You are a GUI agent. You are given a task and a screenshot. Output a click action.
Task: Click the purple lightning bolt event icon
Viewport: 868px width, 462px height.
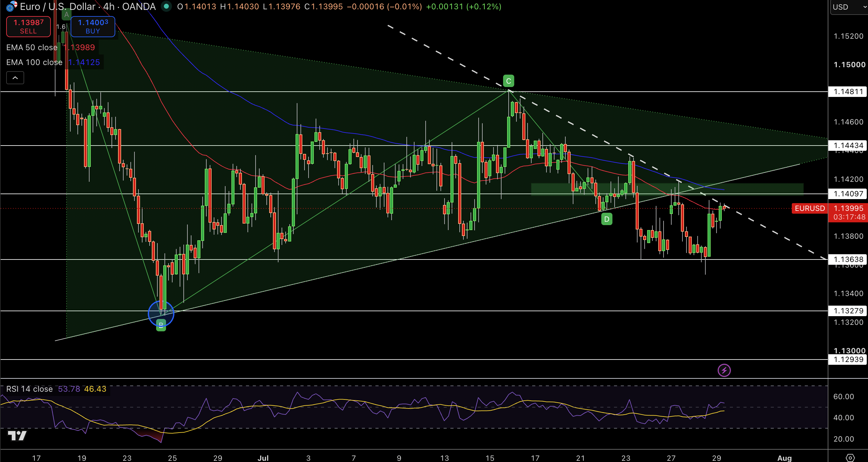pos(724,370)
